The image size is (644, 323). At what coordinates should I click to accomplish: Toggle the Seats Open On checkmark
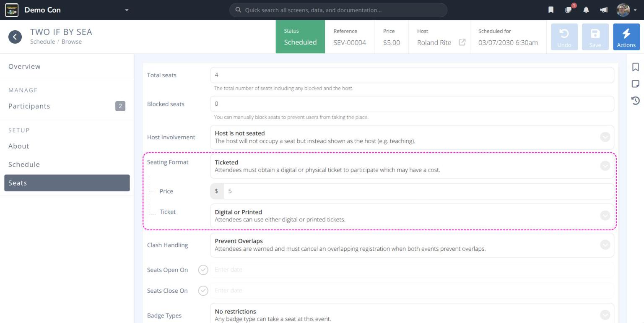[203, 270]
